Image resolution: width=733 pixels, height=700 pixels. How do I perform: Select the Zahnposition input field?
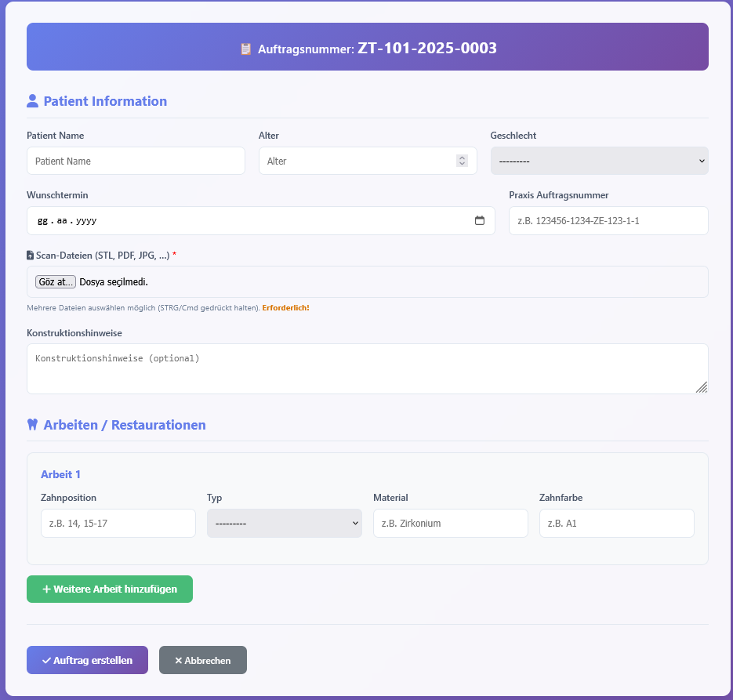(x=118, y=523)
